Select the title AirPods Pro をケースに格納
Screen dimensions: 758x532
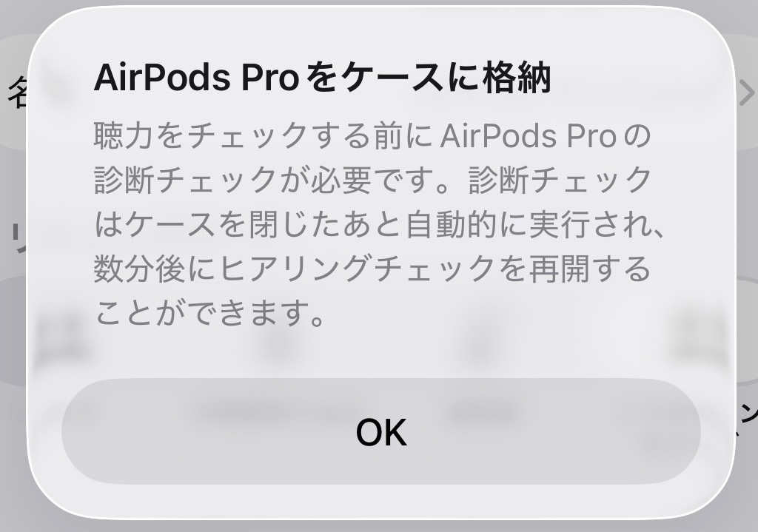click(x=323, y=77)
